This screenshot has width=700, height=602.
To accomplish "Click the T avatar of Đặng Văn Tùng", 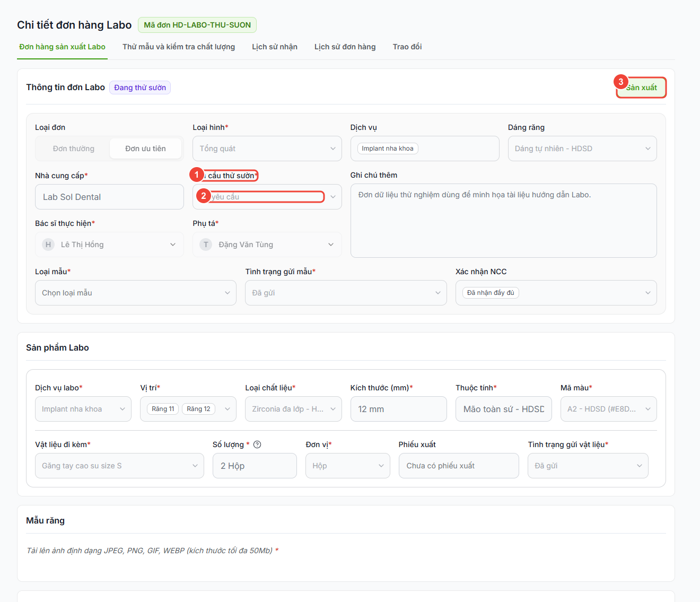I will pos(206,245).
